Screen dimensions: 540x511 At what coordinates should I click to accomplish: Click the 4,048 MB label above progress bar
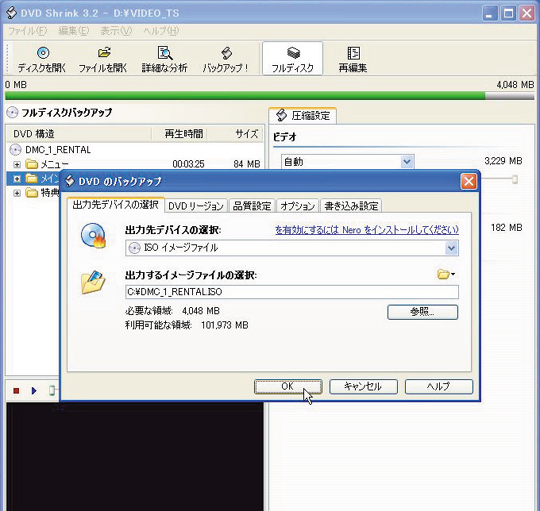tap(515, 84)
